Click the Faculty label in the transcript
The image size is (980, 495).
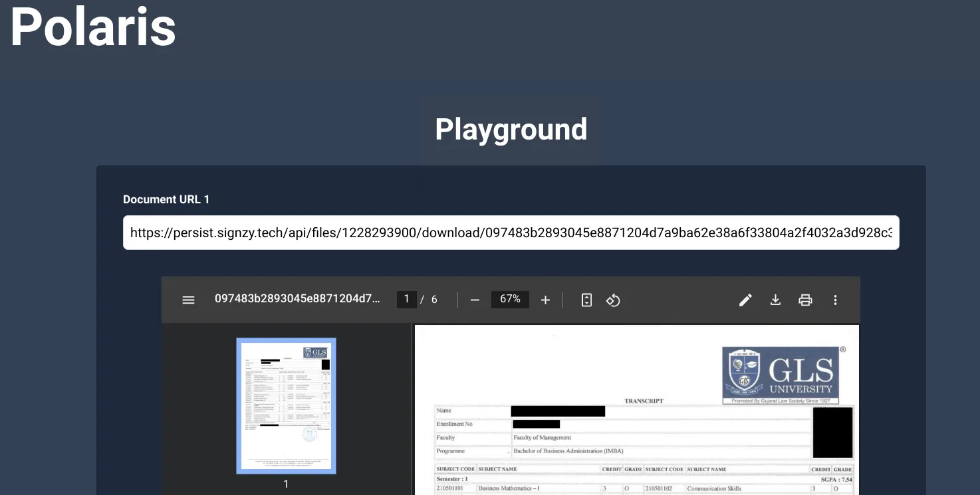(445, 438)
